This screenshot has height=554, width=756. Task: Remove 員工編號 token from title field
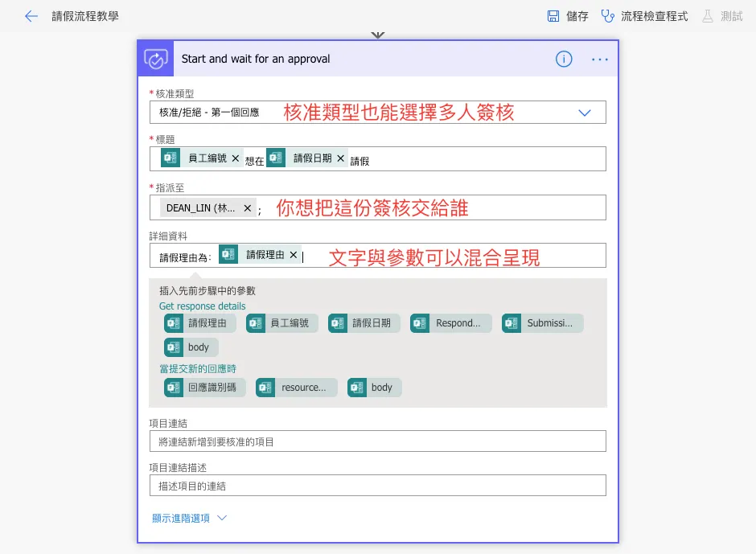pos(236,158)
